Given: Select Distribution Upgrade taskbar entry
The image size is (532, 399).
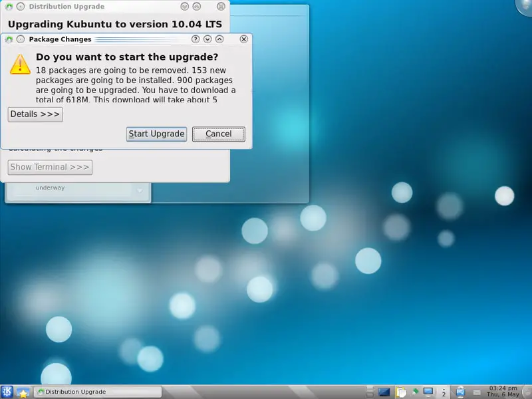Looking at the screenshot, I should [98, 392].
